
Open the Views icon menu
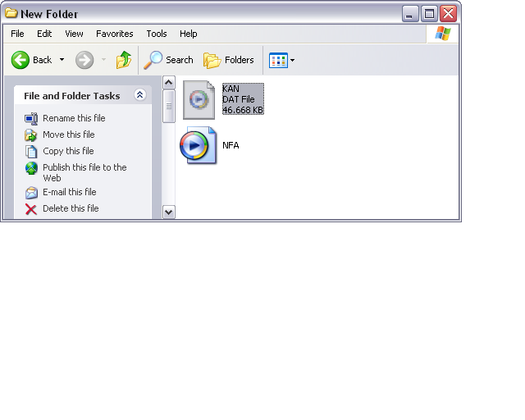[x=278, y=60]
